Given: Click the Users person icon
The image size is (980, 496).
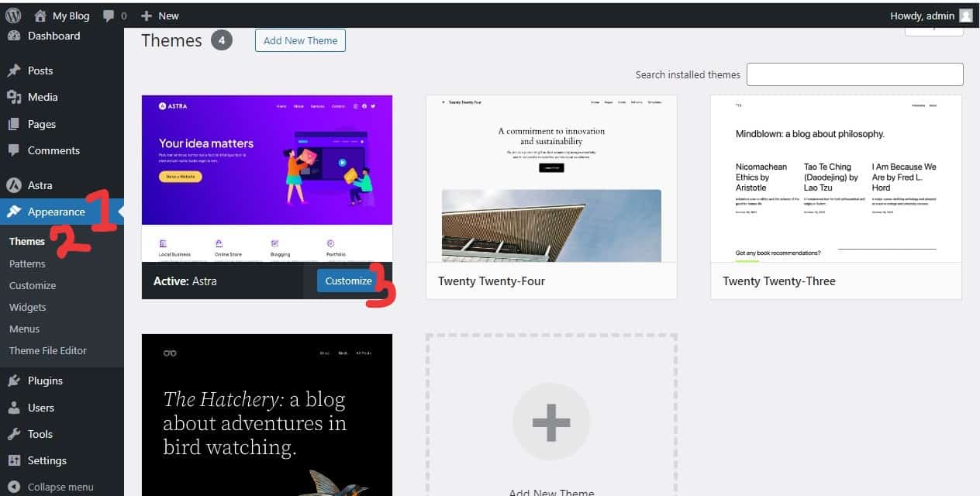Looking at the screenshot, I should 14,408.
